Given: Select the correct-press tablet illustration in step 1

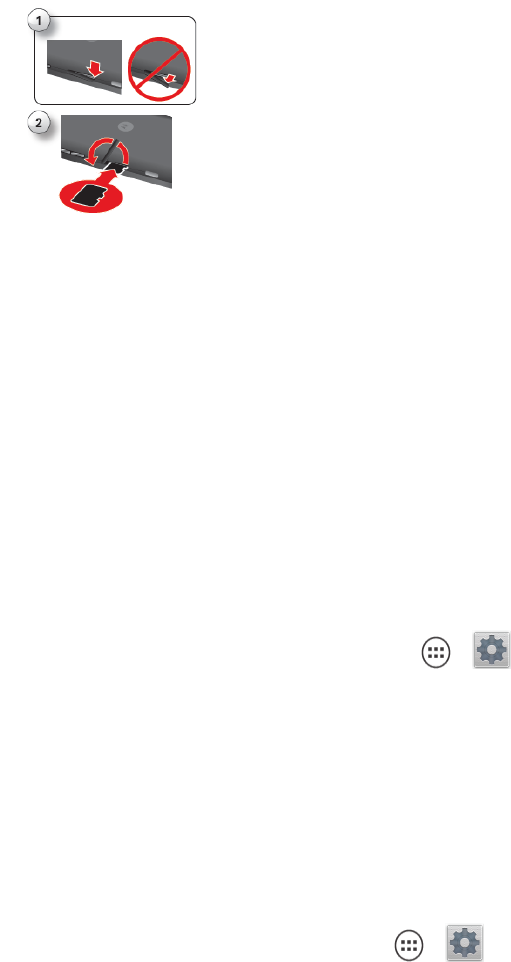Looking at the screenshot, I should 85,67.
